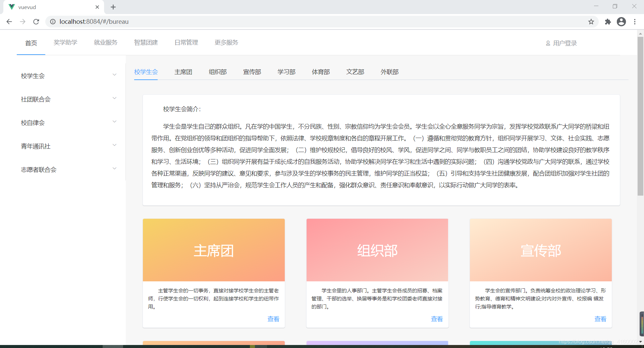
Task: Expand the 志愿者联合会 sidebar submenu arrow
Action: pos(114,168)
